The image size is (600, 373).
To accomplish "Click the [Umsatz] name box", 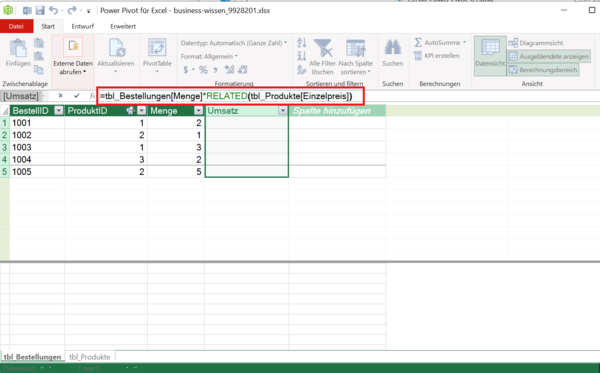I will pos(21,96).
